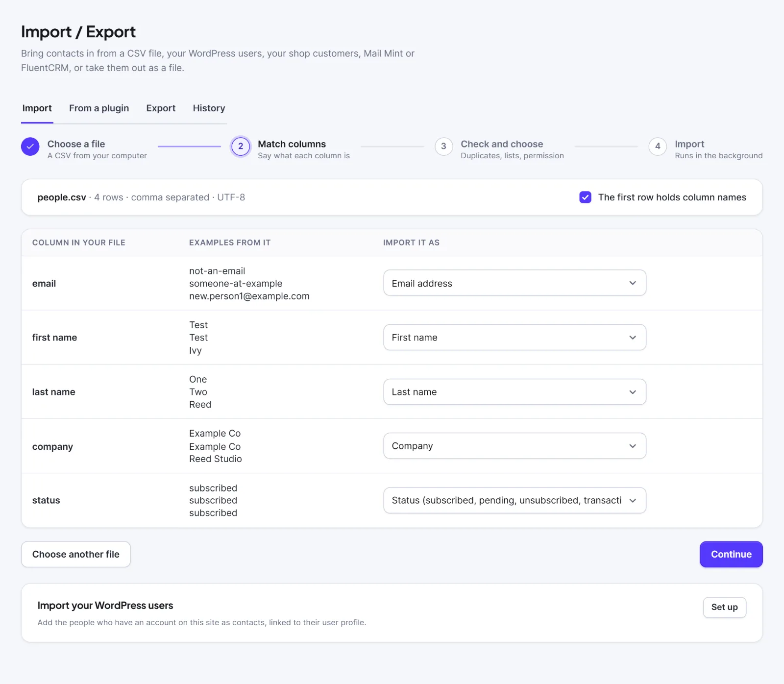
Task: Switch to the Import tab
Action: coord(37,108)
